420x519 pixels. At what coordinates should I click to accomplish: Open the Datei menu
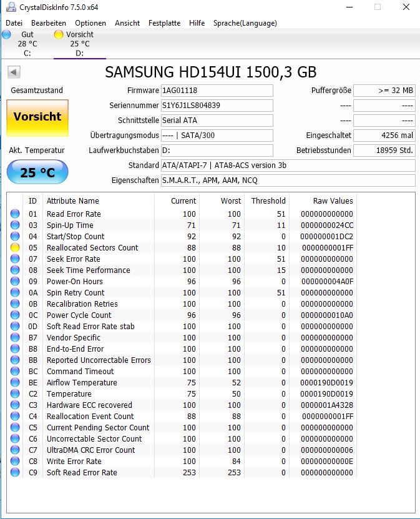point(14,23)
